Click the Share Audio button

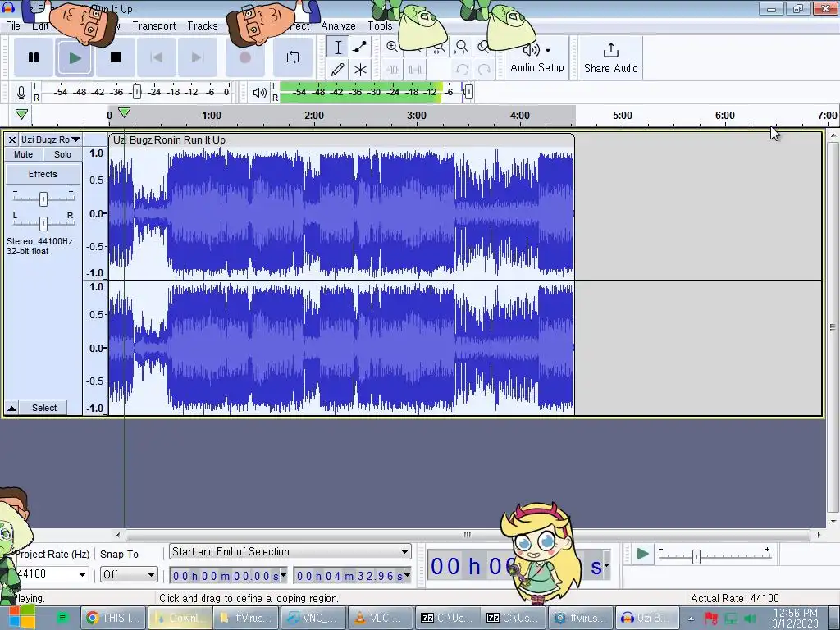[610, 58]
